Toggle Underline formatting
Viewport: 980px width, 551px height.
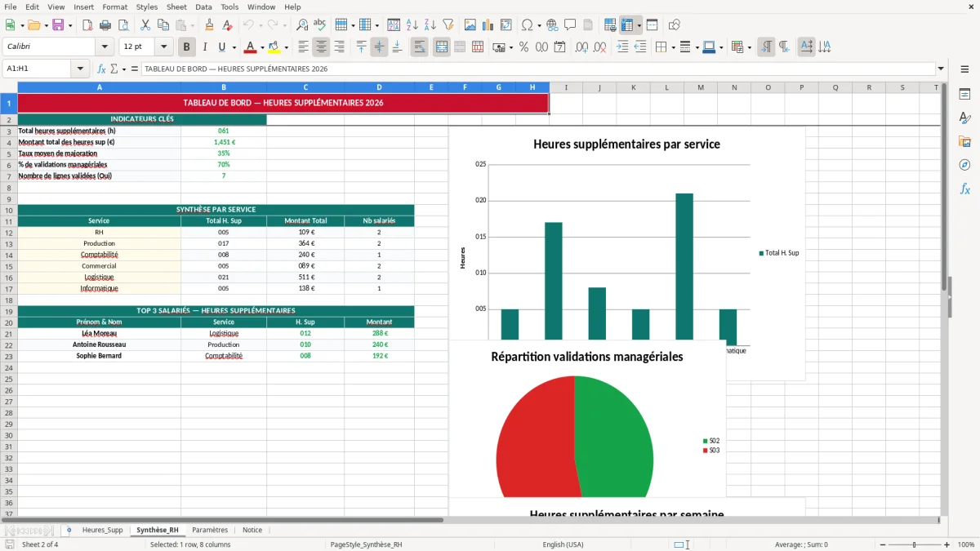pyautogui.click(x=221, y=47)
